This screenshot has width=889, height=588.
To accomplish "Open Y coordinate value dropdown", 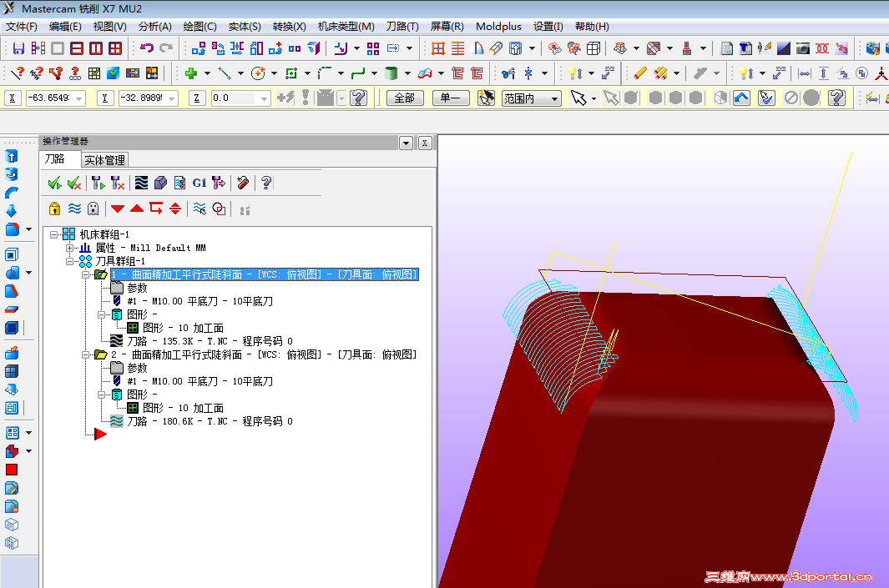I will (172, 98).
